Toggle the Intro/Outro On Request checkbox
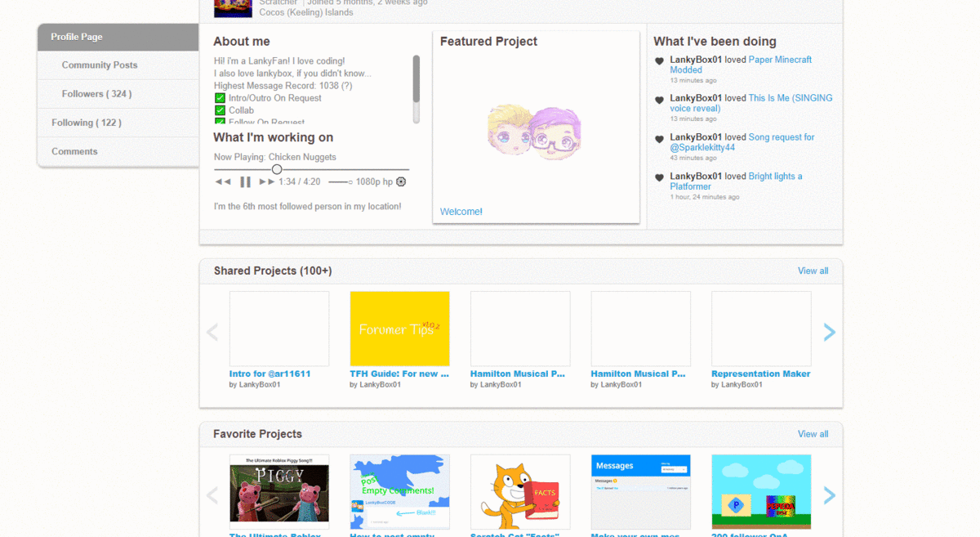Viewport: 980px width, 537px height. [x=220, y=98]
